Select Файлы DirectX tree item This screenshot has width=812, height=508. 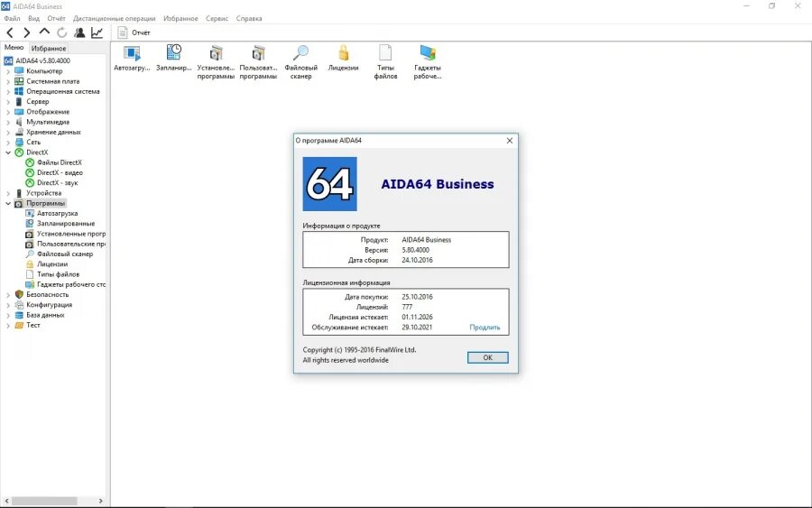tap(59, 162)
